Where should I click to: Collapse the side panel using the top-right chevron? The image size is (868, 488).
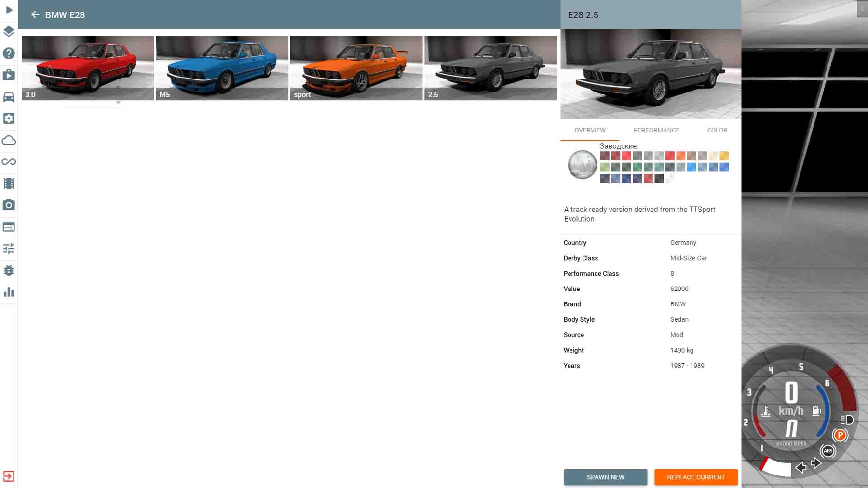point(862,8)
